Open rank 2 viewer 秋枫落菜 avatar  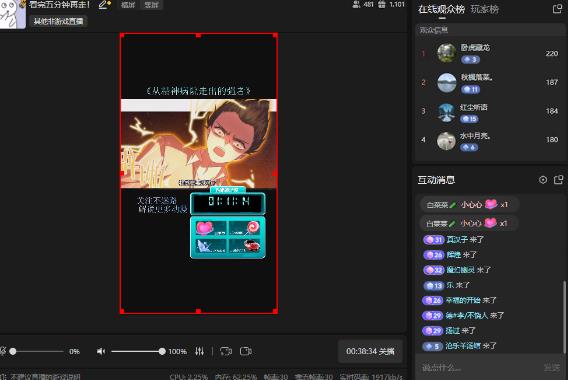click(x=446, y=83)
